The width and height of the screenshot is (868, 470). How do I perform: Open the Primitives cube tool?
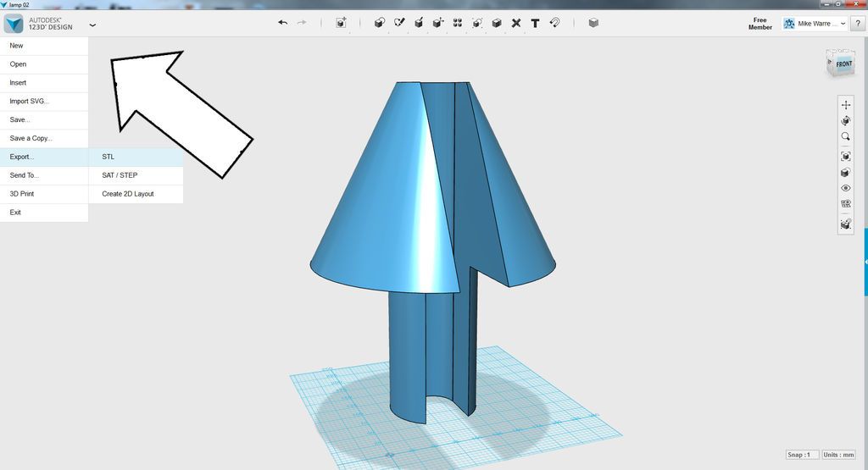click(379, 23)
